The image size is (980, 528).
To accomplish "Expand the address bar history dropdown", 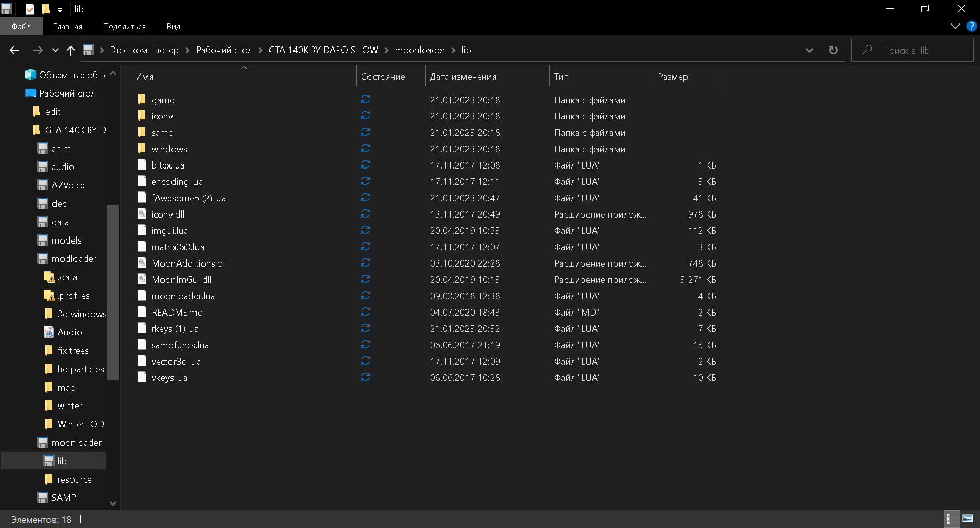I will [x=809, y=50].
